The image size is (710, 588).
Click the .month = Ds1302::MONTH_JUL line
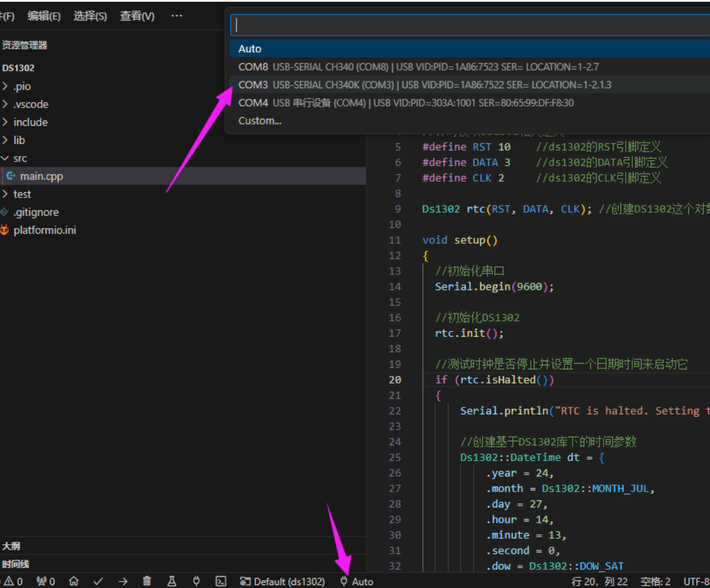[570, 489]
